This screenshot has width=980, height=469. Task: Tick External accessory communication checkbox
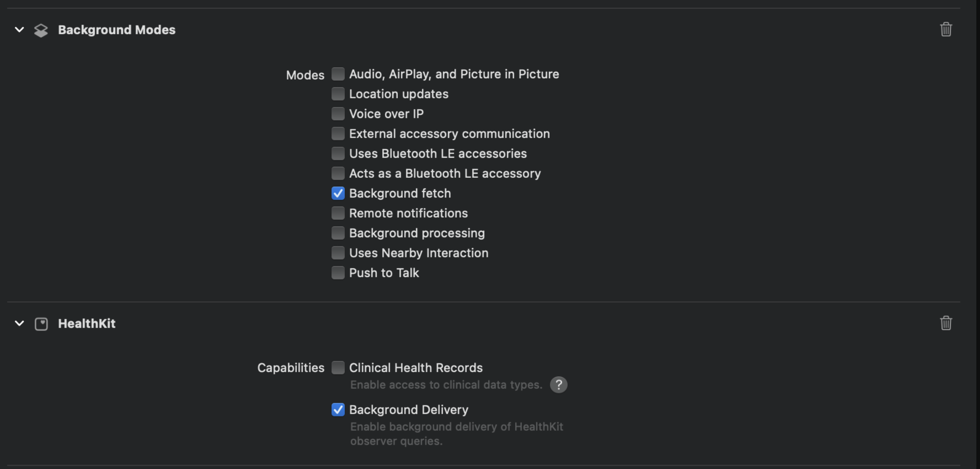[x=338, y=133]
